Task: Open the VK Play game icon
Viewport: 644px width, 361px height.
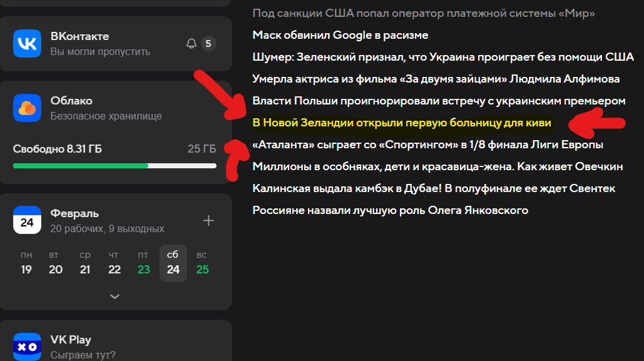Action: pyautogui.click(x=27, y=347)
